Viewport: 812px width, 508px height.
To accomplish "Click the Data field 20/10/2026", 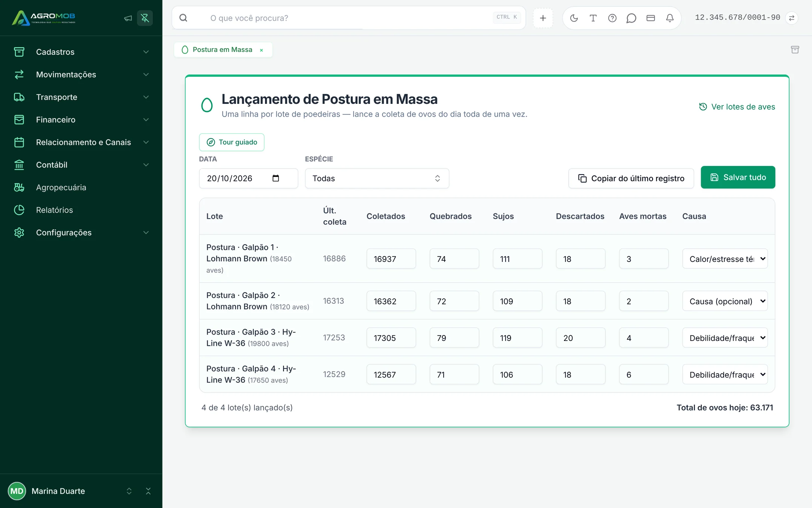I will (x=248, y=178).
